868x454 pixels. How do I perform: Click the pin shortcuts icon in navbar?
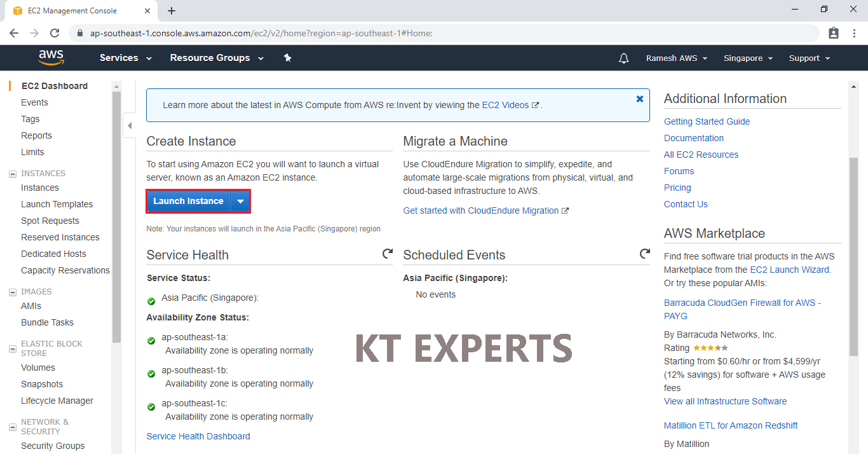pyautogui.click(x=287, y=58)
